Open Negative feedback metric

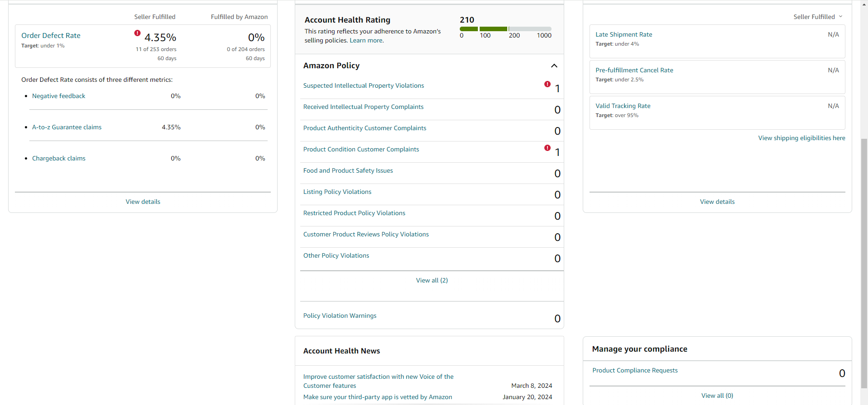pyautogui.click(x=59, y=96)
